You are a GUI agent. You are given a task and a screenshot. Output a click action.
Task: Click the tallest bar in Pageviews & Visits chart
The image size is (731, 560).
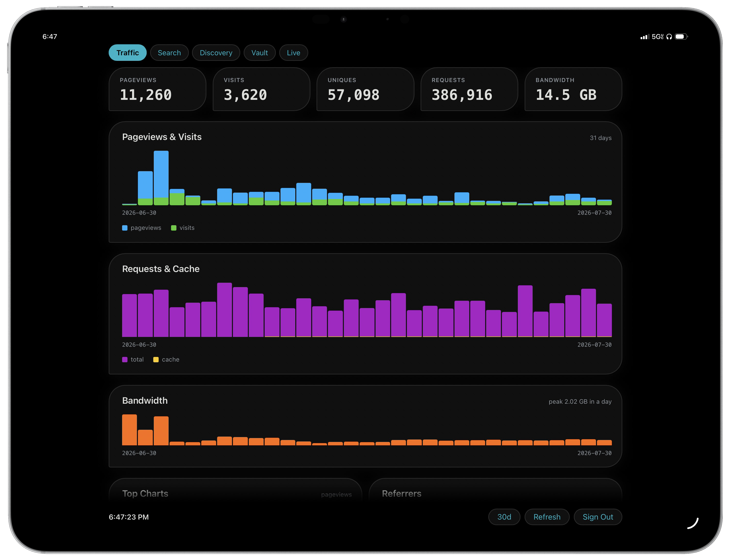coord(161,178)
